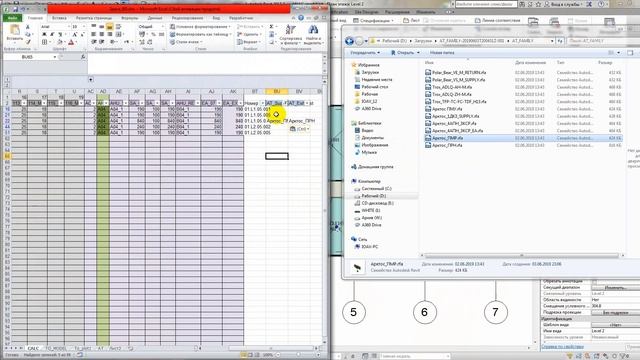Switch to the Вид ribbon tab
The image size is (640, 360).
216,18
